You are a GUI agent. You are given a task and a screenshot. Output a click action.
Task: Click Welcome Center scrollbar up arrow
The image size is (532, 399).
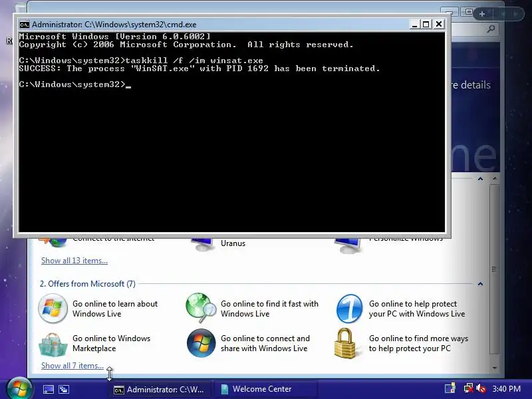(x=495, y=178)
